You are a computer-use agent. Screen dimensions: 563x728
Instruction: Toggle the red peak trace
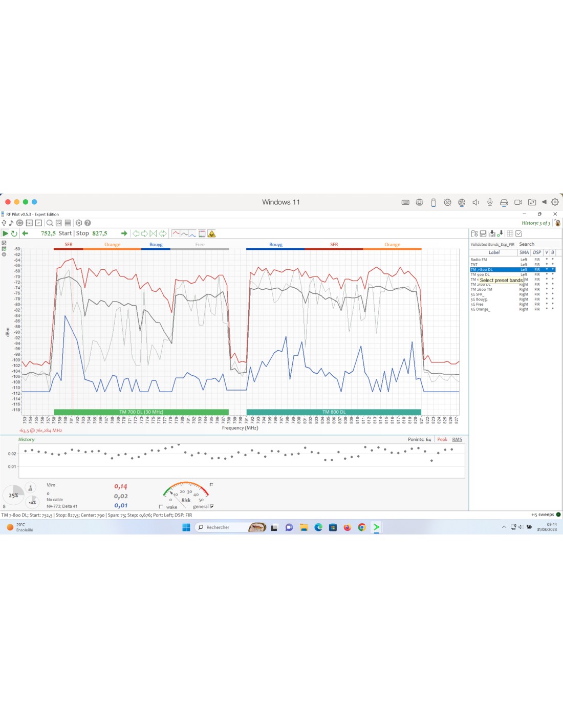[x=176, y=233]
